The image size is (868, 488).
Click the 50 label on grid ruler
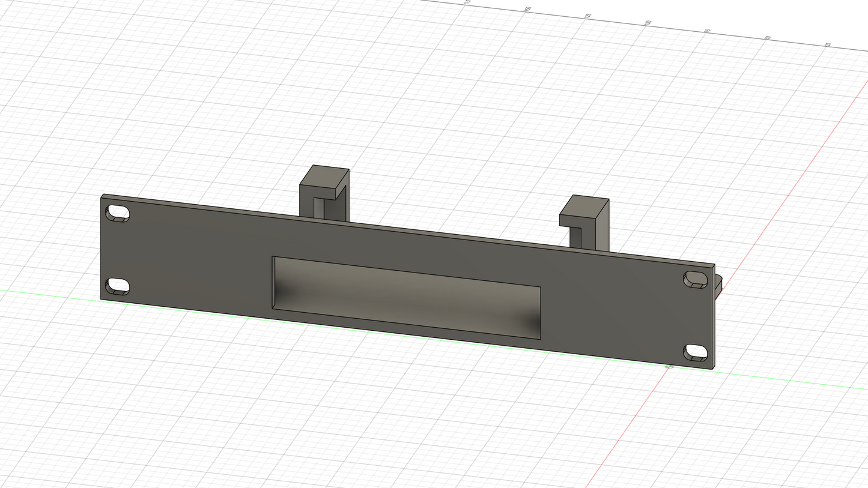coord(768,38)
